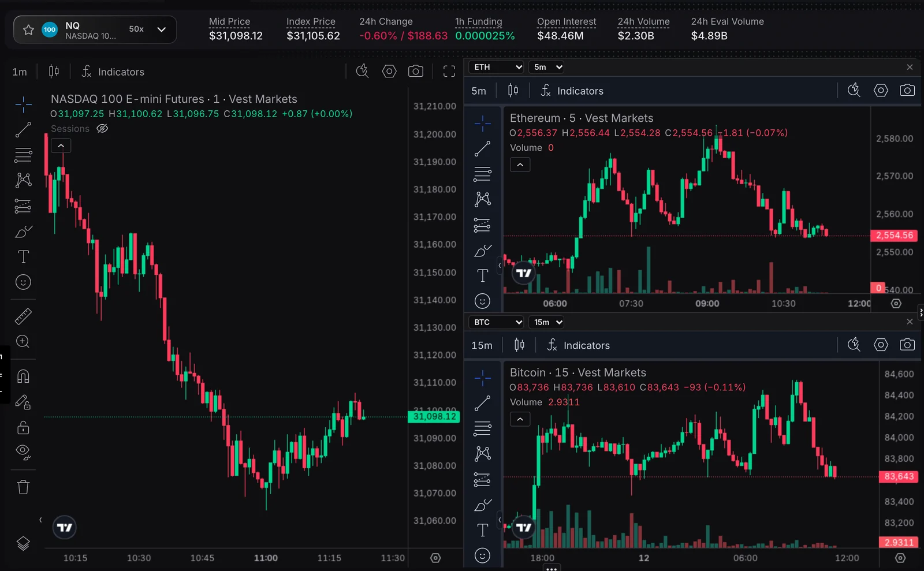Open Indicators on the Bitcoin chart

tap(578, 345)
